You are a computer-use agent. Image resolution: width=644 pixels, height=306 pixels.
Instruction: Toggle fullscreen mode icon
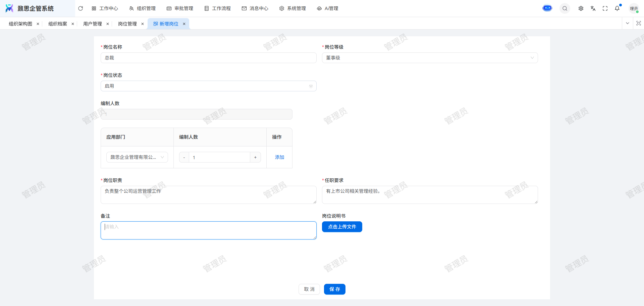pos(605,8)
